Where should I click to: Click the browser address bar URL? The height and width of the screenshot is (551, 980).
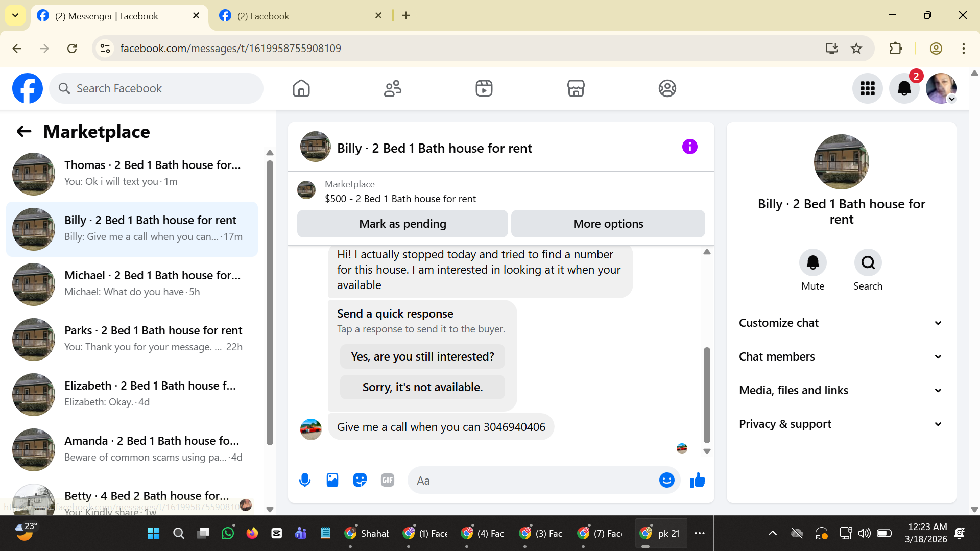(x=230, y=49)
